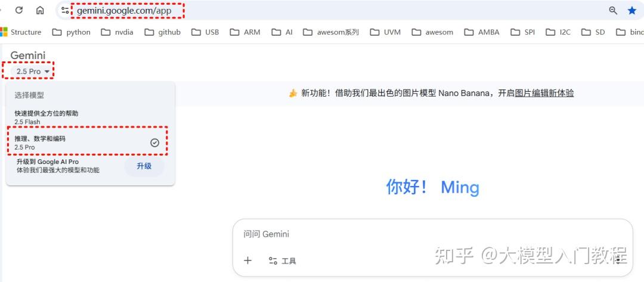The image size is (644, 282).
Task: Open the SPI bookmark folder
Action: point(523,32)
